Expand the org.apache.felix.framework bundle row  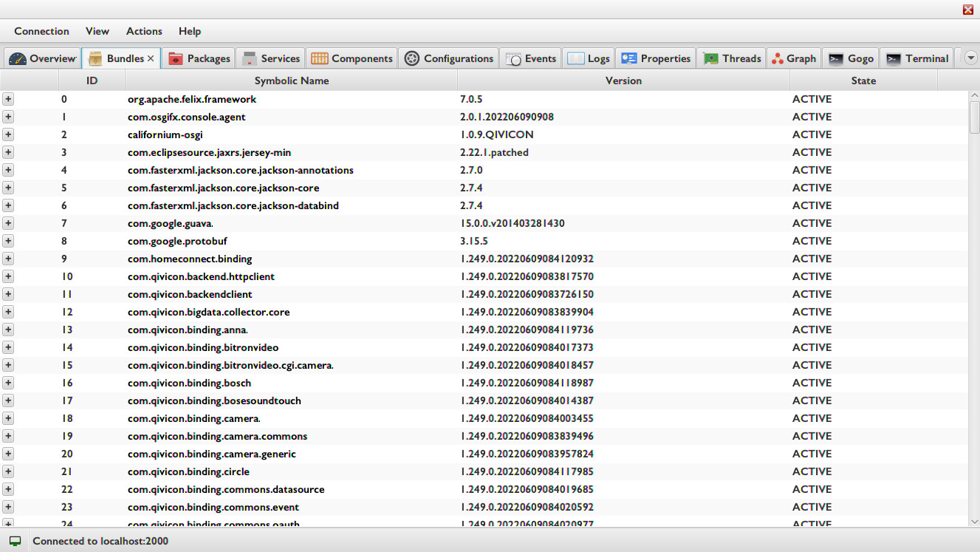(8, 99)
